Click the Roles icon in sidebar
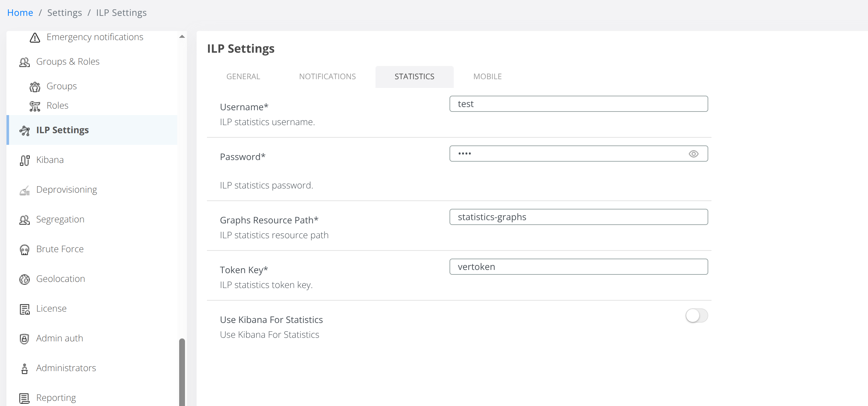 (35, 106)
